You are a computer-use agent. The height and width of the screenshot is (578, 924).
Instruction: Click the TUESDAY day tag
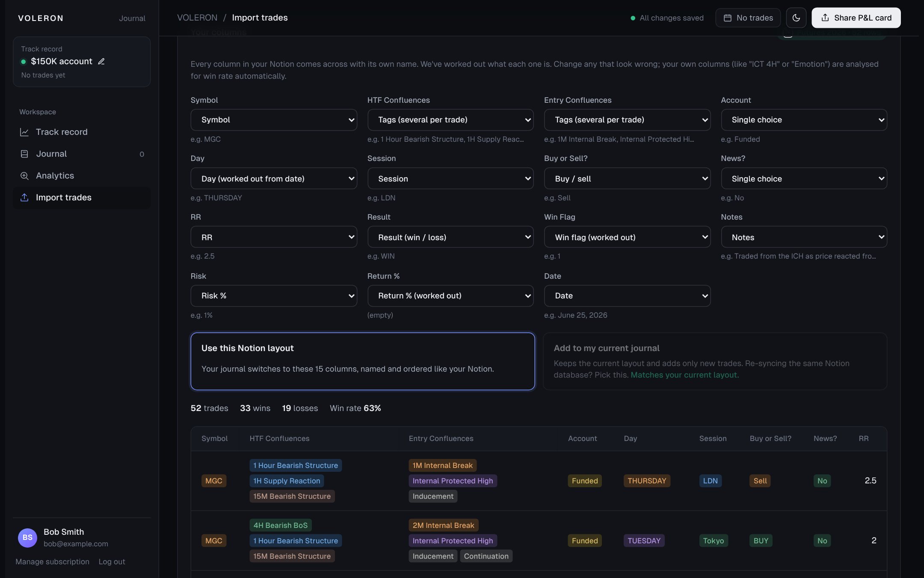(x=644, y=541)
